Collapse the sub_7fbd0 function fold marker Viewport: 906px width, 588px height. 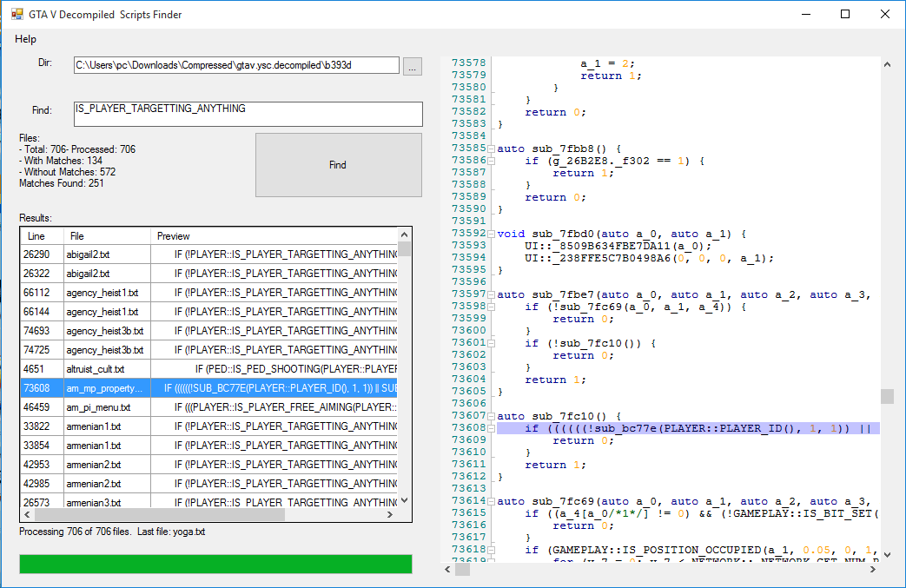492,234
